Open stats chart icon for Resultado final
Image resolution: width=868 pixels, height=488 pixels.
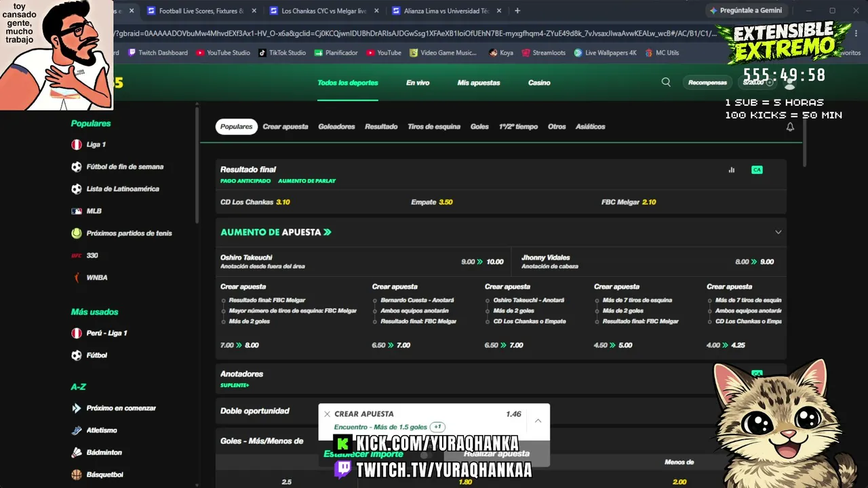point(731,169)
